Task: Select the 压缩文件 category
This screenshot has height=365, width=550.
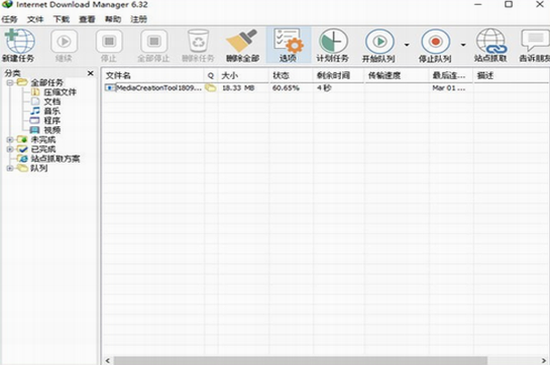Action: (x=60, y=92)
